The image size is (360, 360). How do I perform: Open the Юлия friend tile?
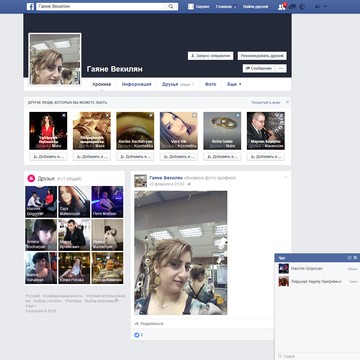point(74,268)
